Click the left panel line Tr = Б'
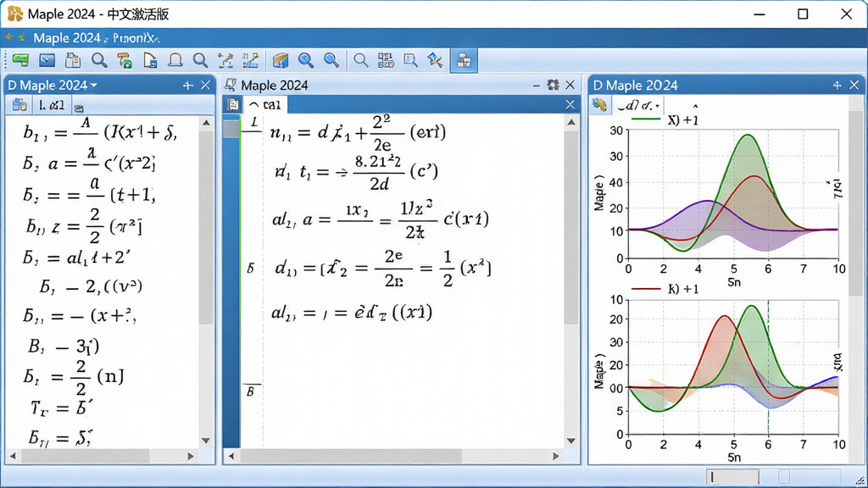The image size is (868, 488). 62,408
